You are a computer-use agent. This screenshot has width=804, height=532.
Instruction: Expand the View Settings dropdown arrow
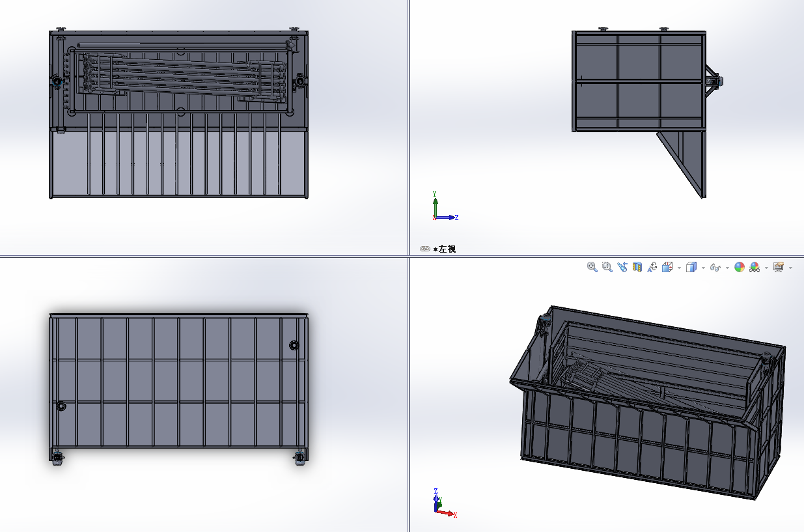tap(790, 268)
